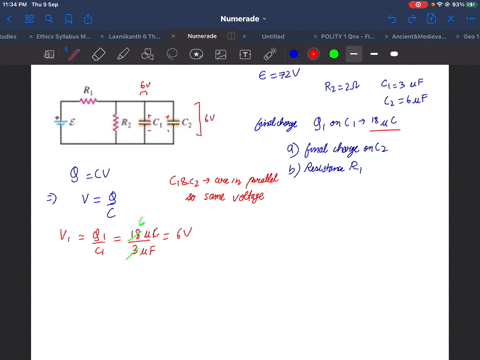This screenshot has height=360, width=480.
Task: Choose the blue pen color
Action: click(294, 54)
